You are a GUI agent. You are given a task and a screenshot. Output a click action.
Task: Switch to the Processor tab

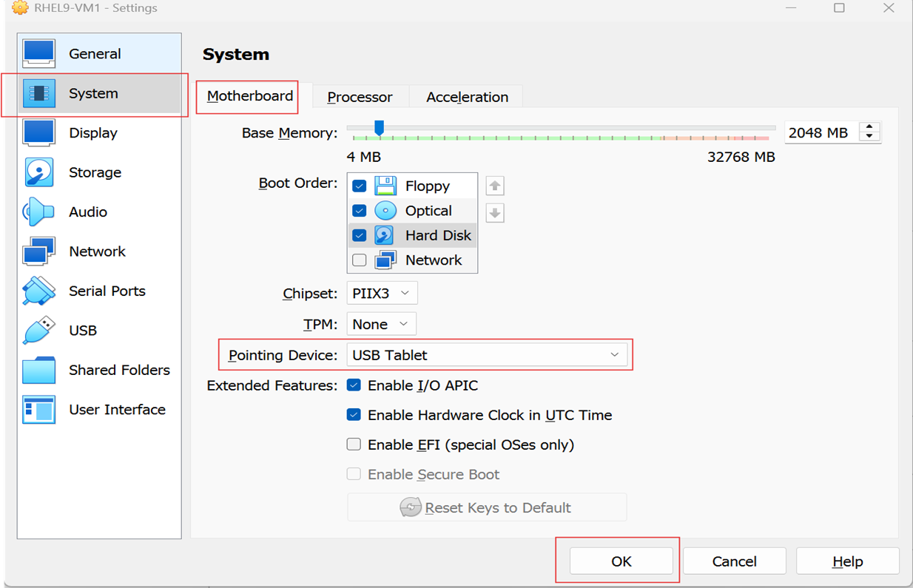click(360, 97)
